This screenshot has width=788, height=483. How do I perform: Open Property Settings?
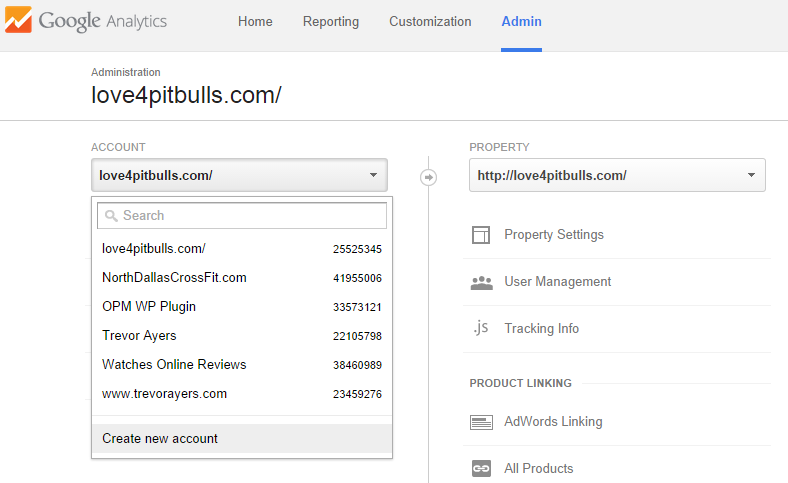click(554, 235)
